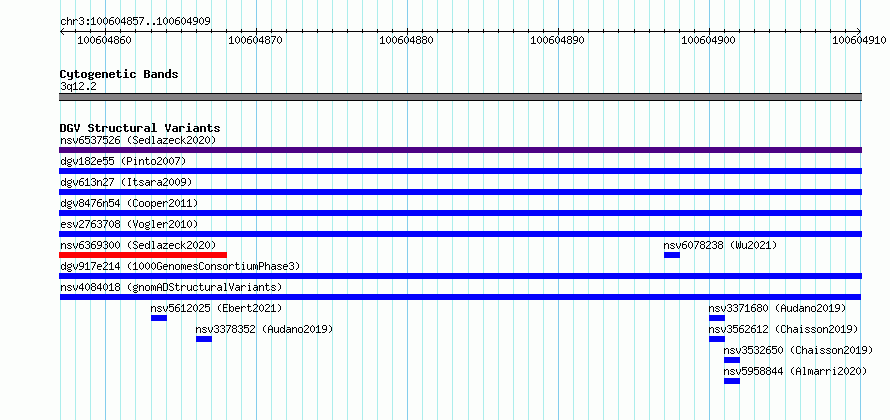
Task: Click the blue dgv917e214 variant bar
Action: click(x=460, y=276)
